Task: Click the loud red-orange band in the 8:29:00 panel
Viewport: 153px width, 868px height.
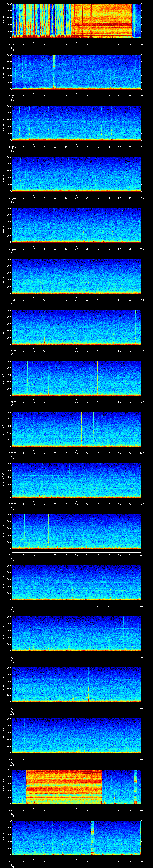Action: [x=64, y=787]
